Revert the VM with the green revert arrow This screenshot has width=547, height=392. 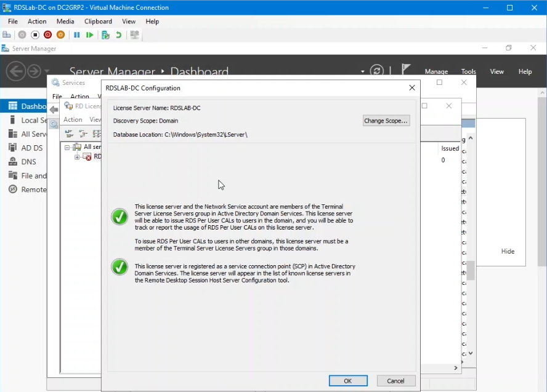[119, 35]
